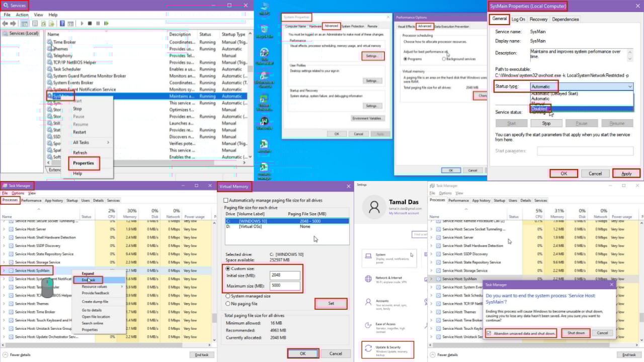Toggle Abandon unsaved data and shut down checkbox
The image size is (644, 362).
pyautogui.click(x=489, y=333)
